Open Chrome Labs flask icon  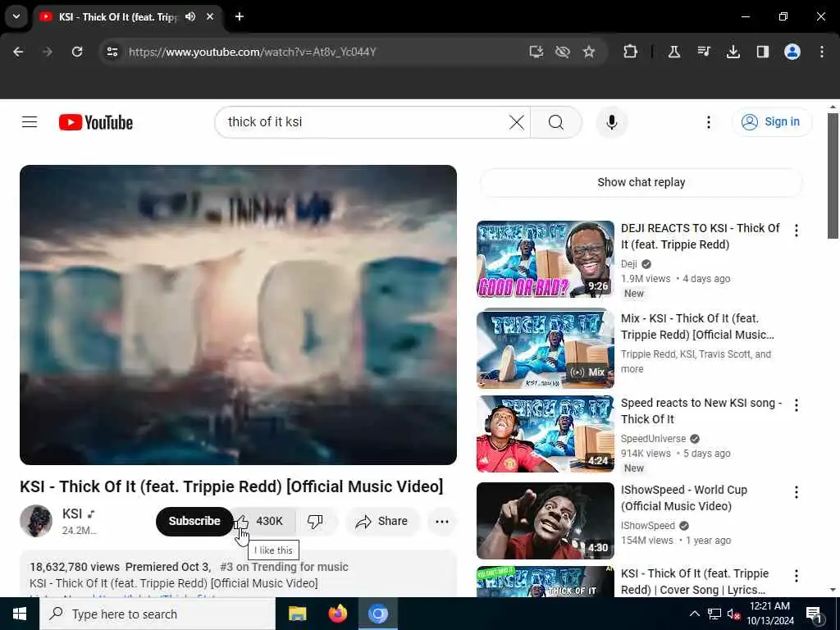(674, 52)
